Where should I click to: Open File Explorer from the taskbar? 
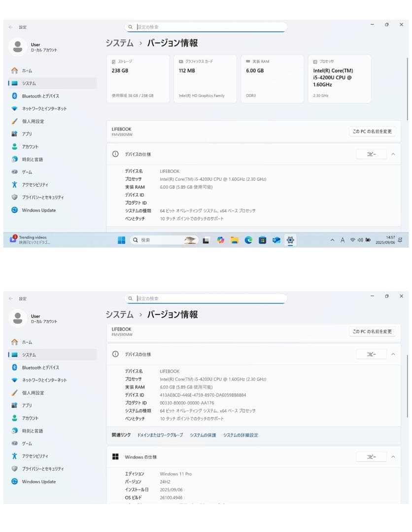(235, 240)
